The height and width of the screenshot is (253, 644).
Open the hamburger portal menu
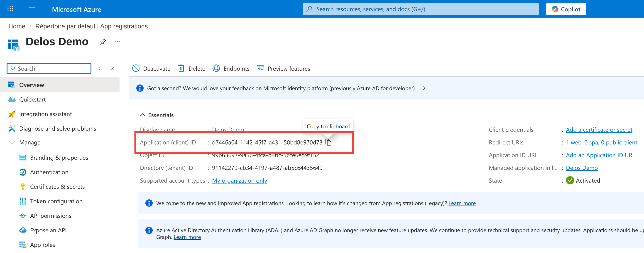(32, 9)
